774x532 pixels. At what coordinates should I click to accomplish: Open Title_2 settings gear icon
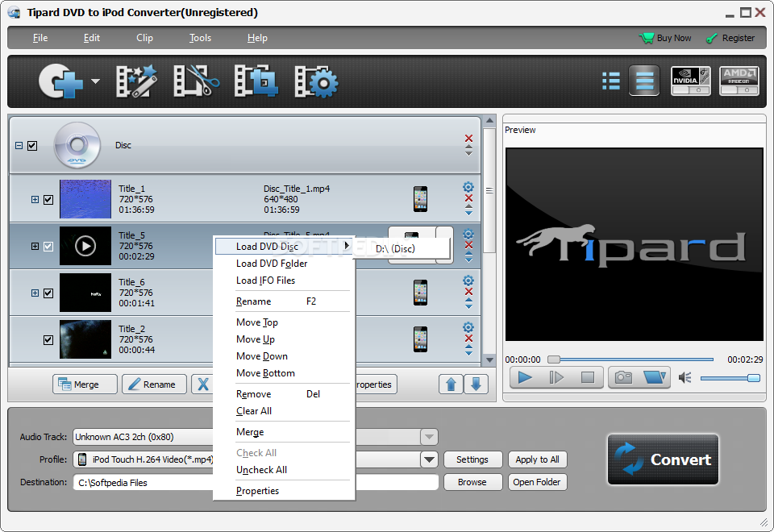468,327
